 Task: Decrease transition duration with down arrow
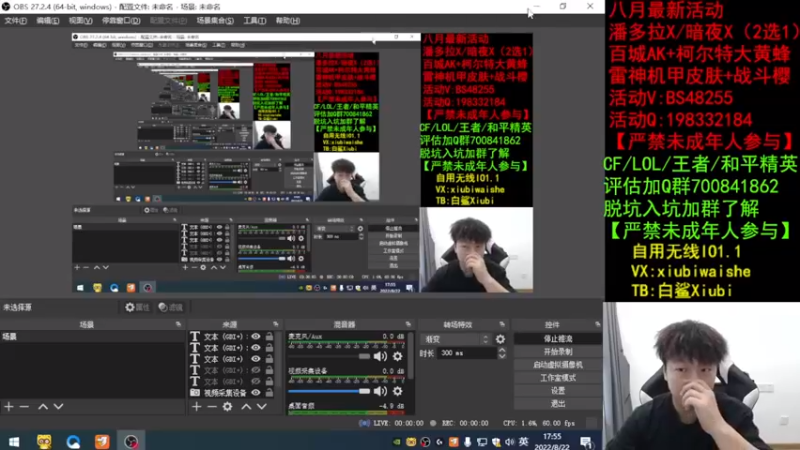pyautogui.click(x=502, y=356)
